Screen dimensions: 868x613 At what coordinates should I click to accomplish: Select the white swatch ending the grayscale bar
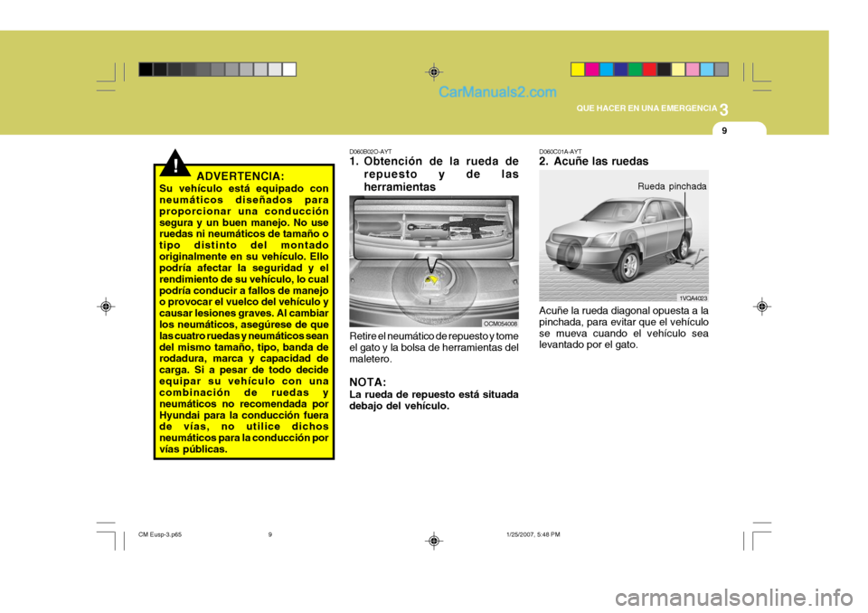pos(289,70)
